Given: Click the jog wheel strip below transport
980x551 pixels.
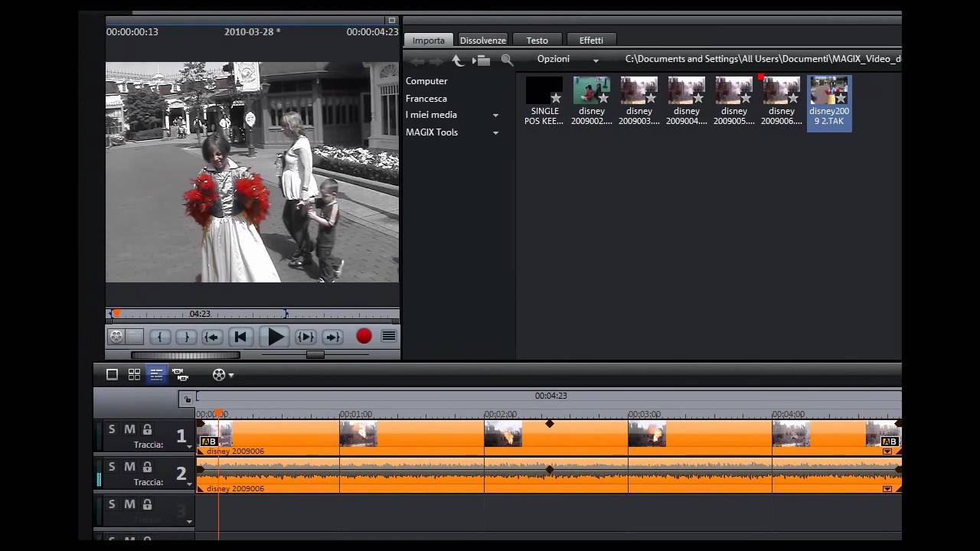Looking at the screenshot, I should pyautogui.click(x=185, y=355).
